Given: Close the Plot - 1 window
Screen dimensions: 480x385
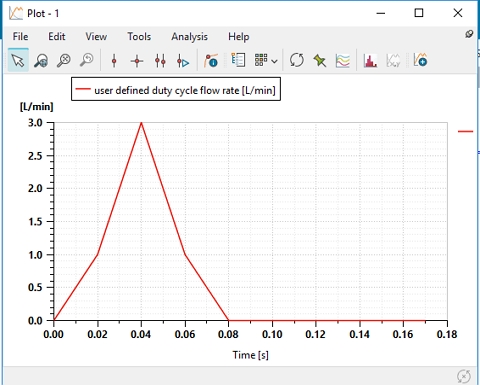Looking at the screenshot, I should (458, 13).
